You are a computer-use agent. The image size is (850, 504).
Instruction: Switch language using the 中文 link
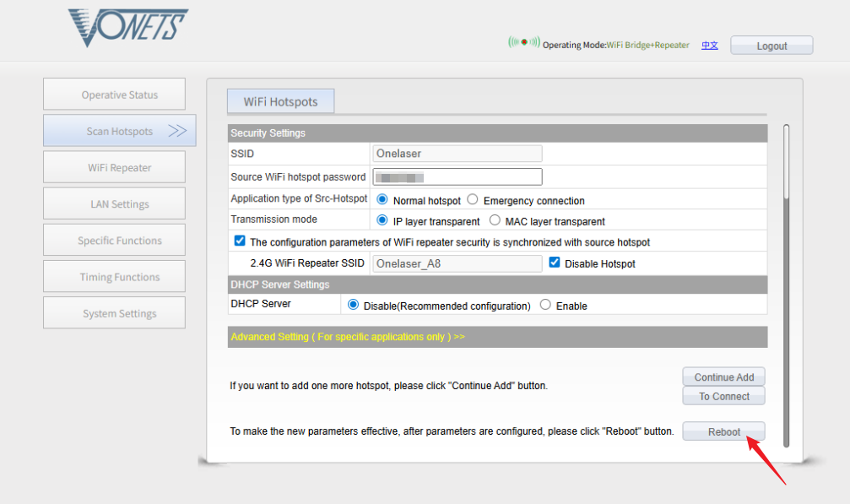(x=709, y=46)
